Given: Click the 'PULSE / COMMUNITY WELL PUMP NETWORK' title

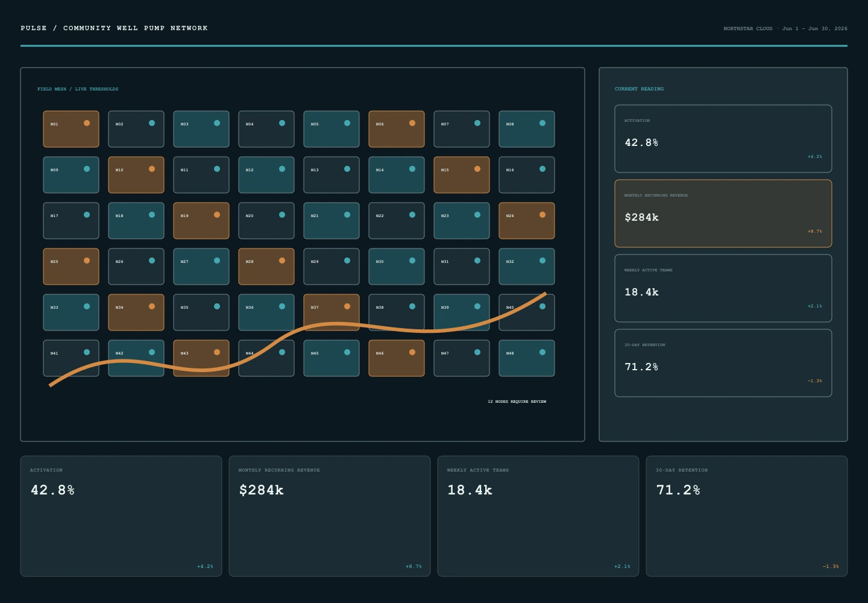Looking at the screenshot, I should (114, 28).
